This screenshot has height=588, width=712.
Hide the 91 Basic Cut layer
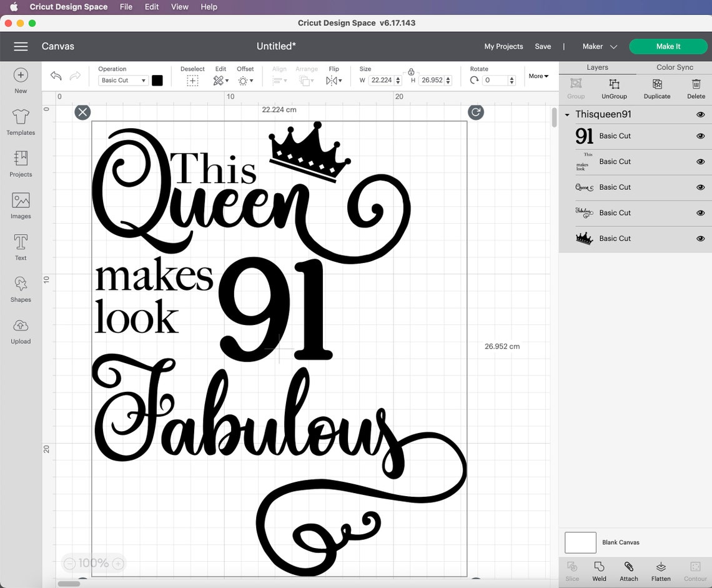[700, 136]
